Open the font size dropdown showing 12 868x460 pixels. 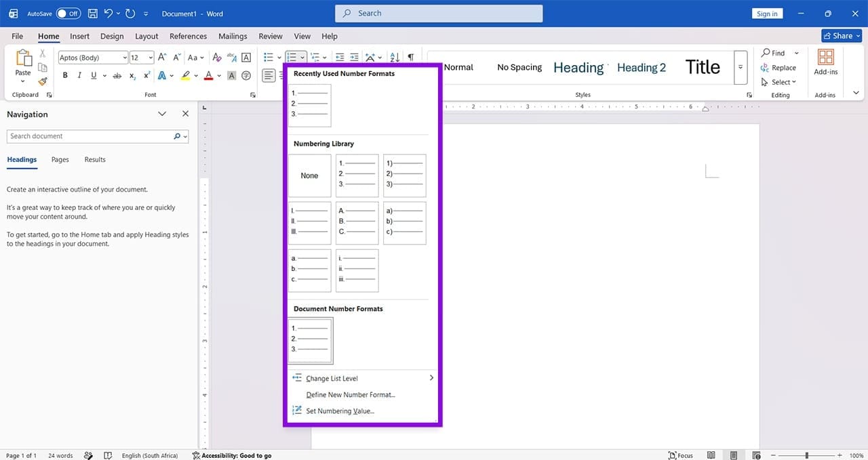tap(151, 58)
